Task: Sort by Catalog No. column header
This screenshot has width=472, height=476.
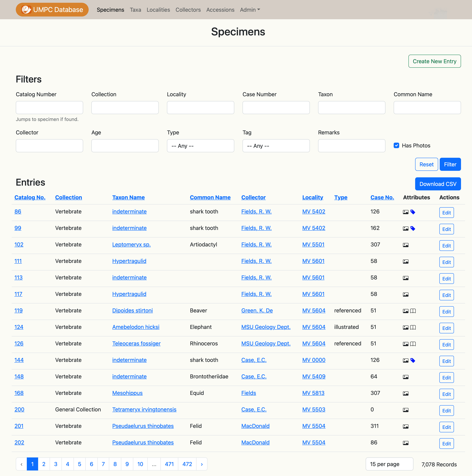Action: [30, 197]
